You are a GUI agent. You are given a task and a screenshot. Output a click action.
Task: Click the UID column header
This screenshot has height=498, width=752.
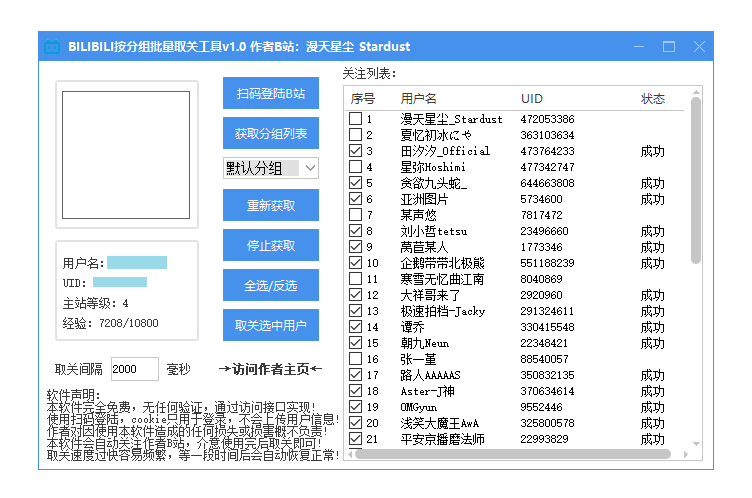[x=531, y=99]
